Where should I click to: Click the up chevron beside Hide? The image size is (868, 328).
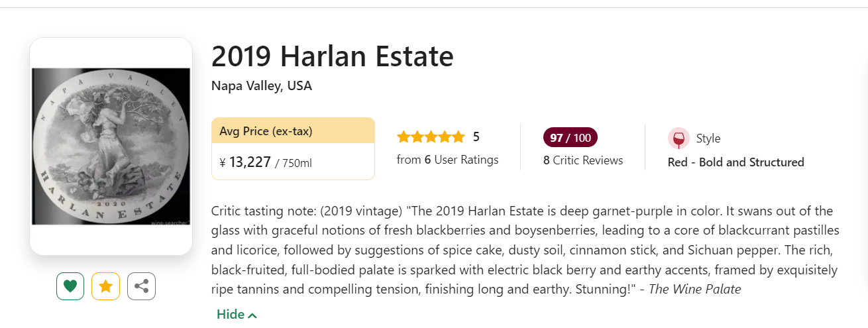click(x=252, y=315)
